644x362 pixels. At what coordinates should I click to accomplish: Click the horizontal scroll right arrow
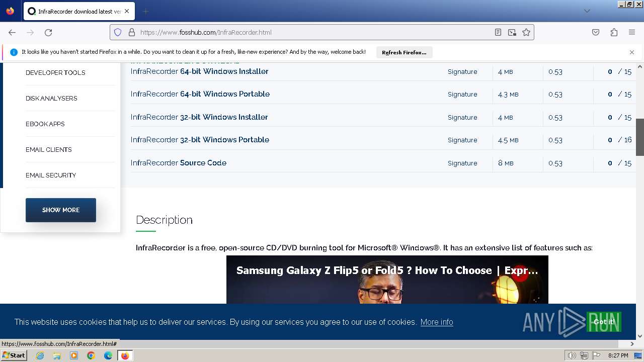(x=632, y=344)
